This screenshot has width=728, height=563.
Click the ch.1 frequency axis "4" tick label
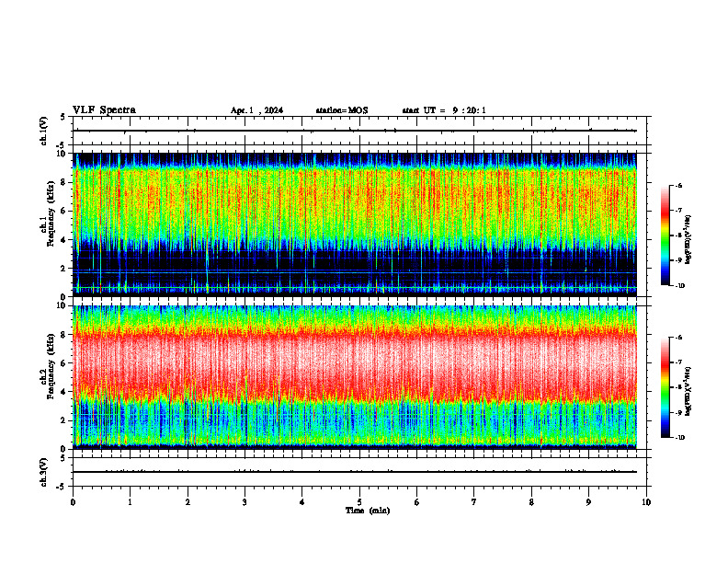(63, 240)
